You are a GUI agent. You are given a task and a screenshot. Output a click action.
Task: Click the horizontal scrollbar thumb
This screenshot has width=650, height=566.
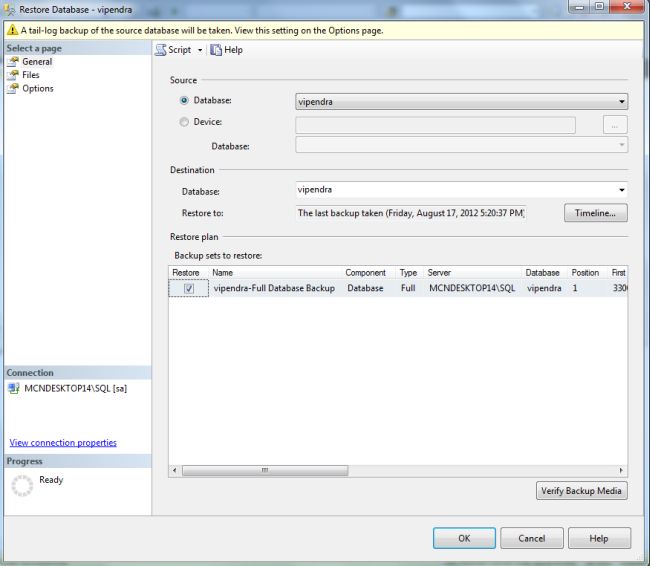(265, 470)
